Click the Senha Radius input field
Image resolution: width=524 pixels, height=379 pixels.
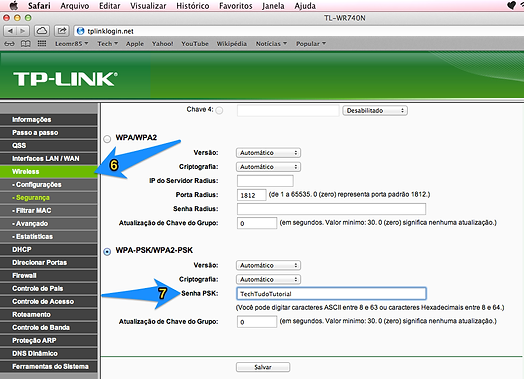(x=331, y=209)
